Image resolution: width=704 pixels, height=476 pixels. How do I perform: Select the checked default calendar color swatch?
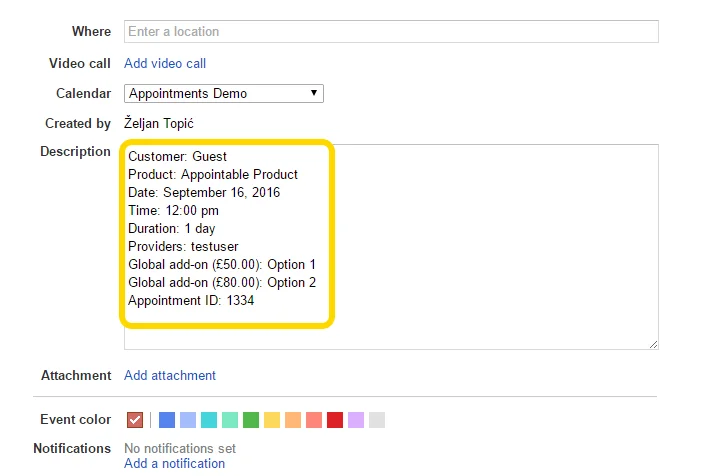pos(136,420)
